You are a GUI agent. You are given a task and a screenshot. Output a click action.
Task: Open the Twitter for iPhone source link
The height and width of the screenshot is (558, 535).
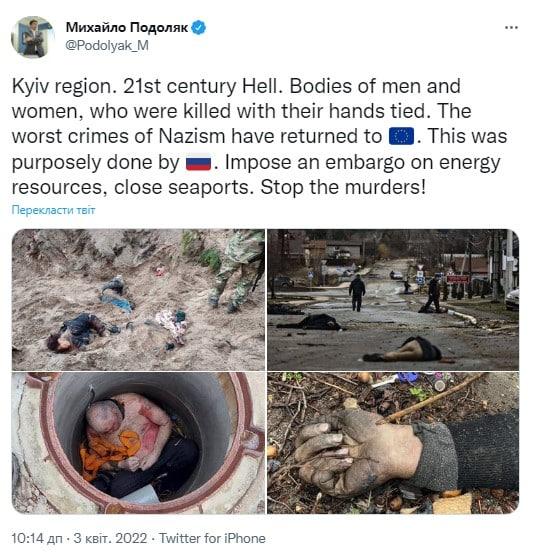click(x=212, y=538)
